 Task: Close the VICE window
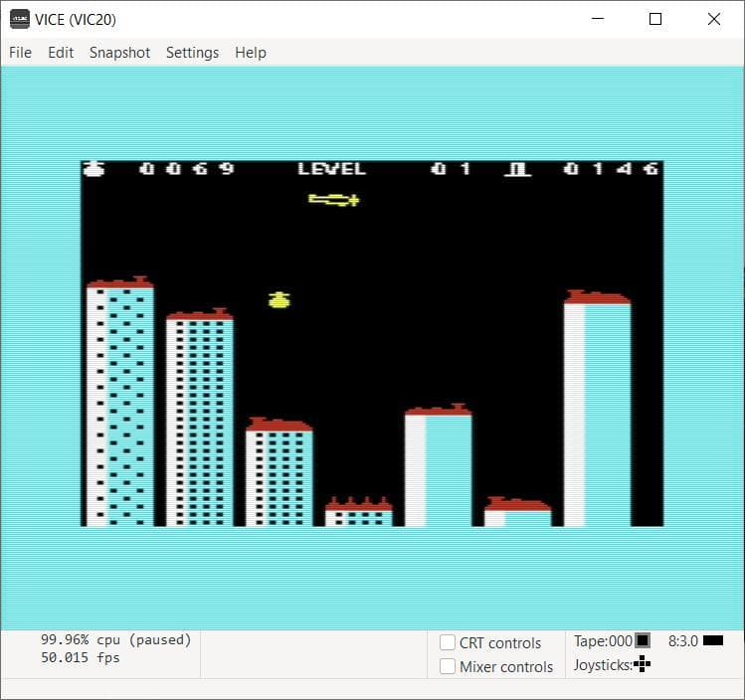coord(713,19)
